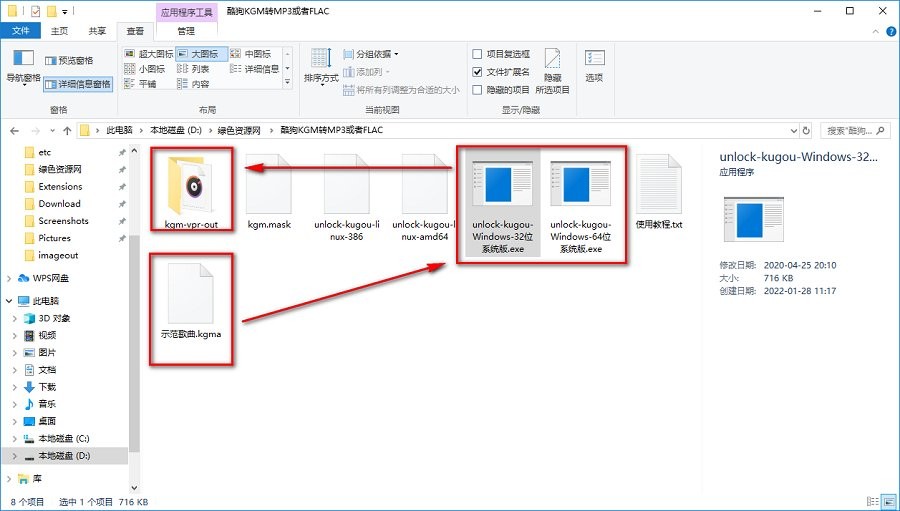Viewport: 900px width, 511px height.
Task: Open the 分组依据 dropdown
Action: (370, 54)
